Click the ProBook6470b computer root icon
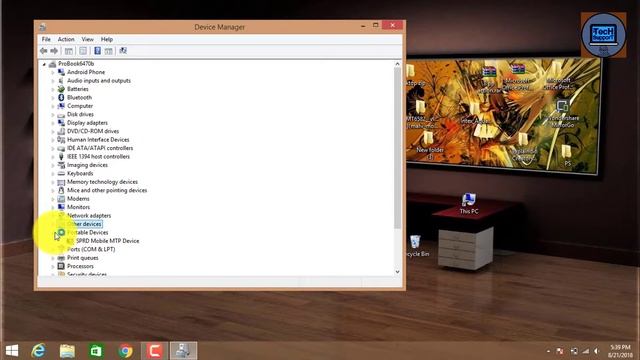640x360 pixels. point(52,64)
